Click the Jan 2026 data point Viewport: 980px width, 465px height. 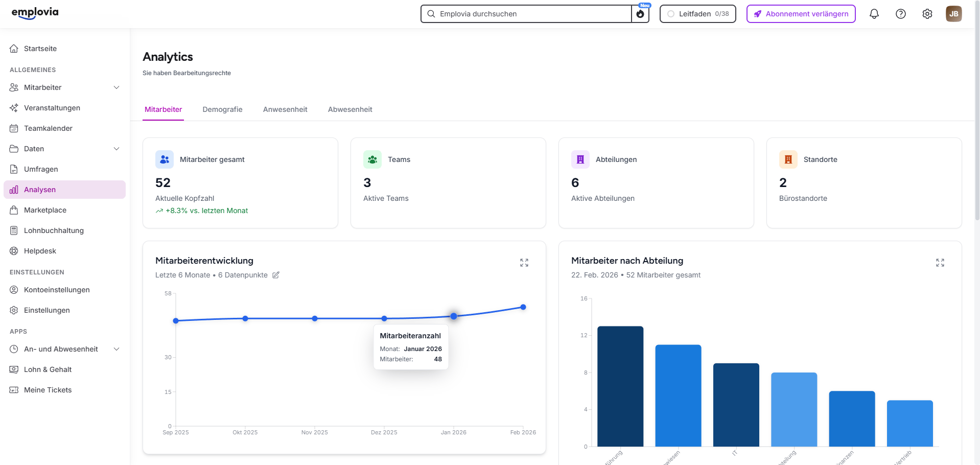pyautogui.click(x=454, y=316)
